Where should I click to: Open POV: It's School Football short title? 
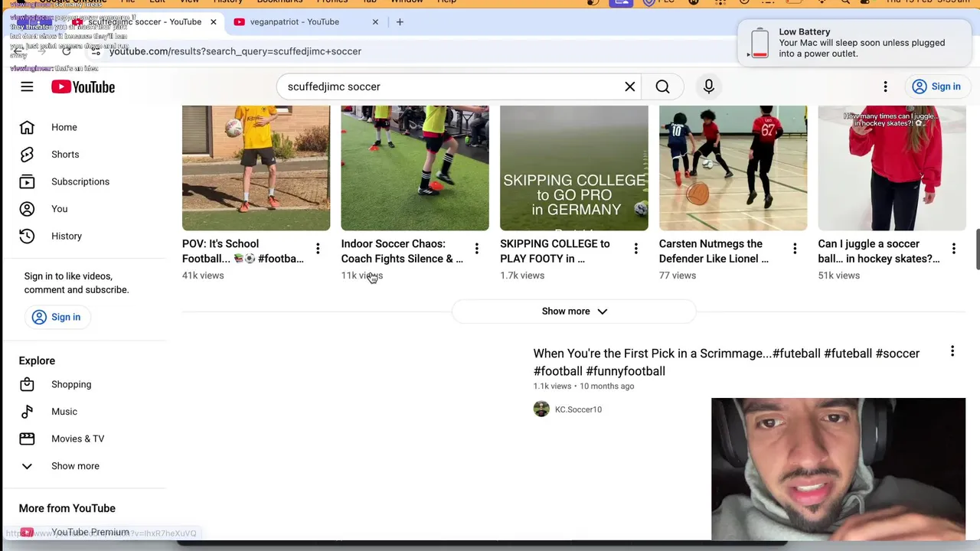tap(243, 251)
